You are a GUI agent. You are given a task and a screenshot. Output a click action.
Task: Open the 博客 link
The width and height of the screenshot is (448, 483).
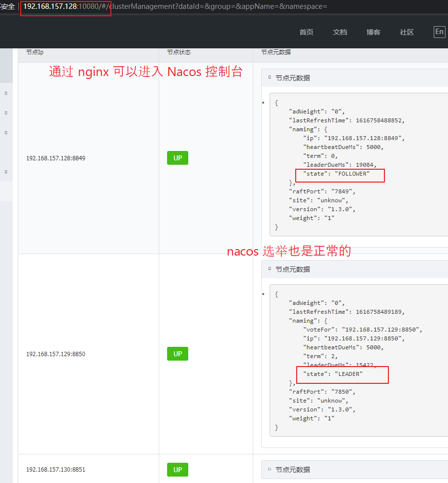click(373, 32)
